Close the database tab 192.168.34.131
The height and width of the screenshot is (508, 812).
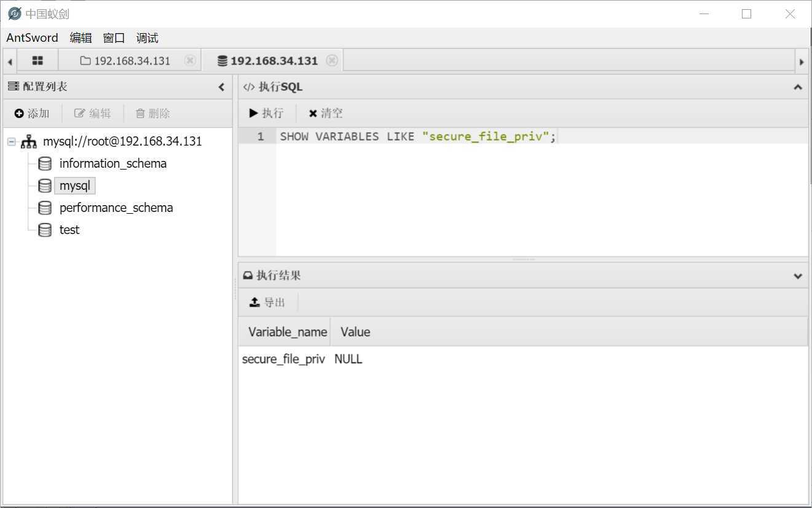point(332,60)
